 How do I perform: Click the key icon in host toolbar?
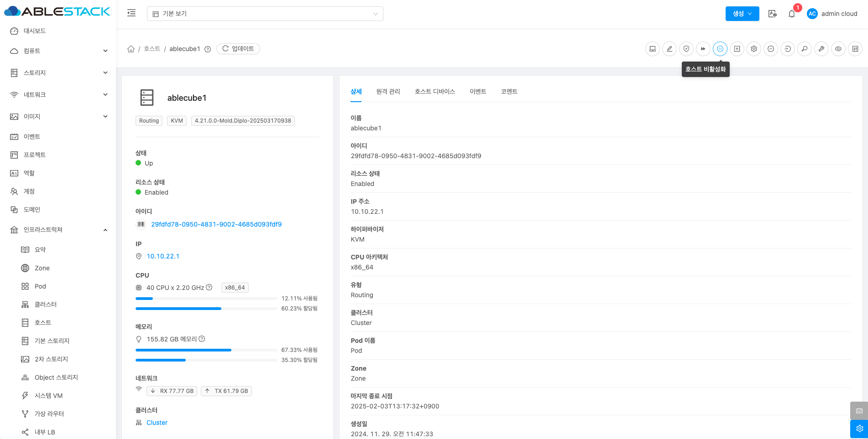click(804, 49)
